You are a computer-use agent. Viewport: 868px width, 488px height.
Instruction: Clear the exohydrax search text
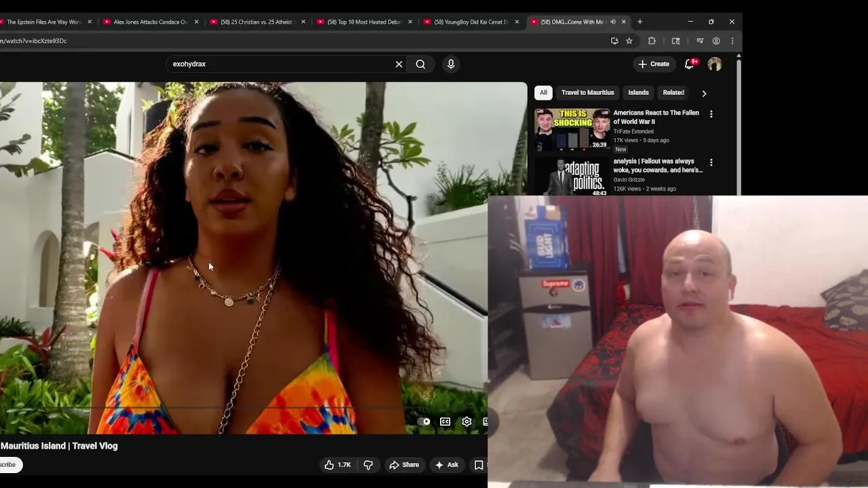click(399, 64)
